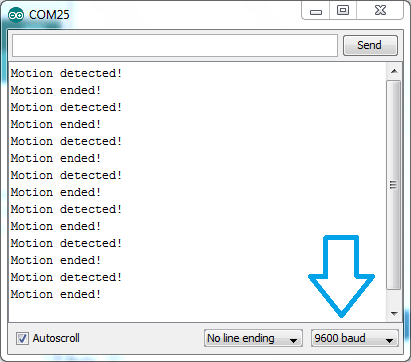Click the scrollbar up arrow of output pane
411x362 pixels.
click(x=394, y=71)
